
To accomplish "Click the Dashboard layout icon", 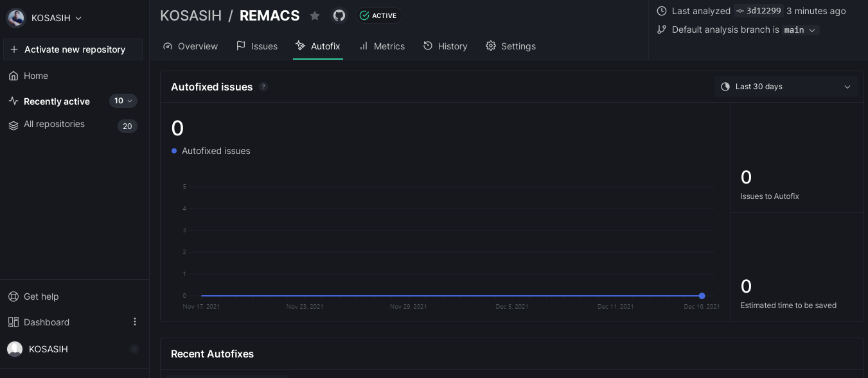I will pos(13,322).
